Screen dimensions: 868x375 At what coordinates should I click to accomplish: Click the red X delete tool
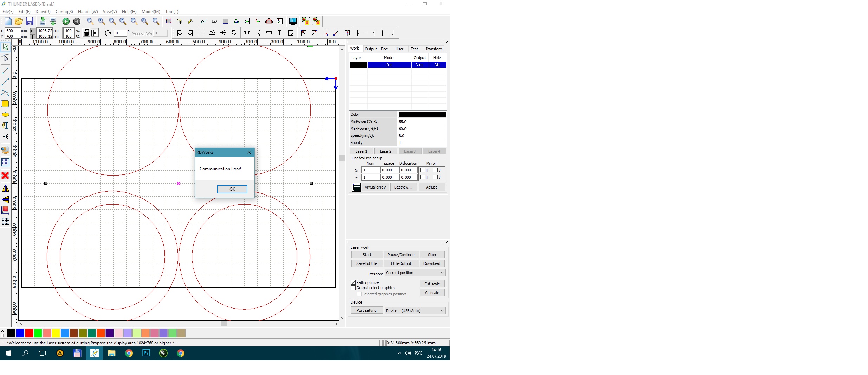5,176
